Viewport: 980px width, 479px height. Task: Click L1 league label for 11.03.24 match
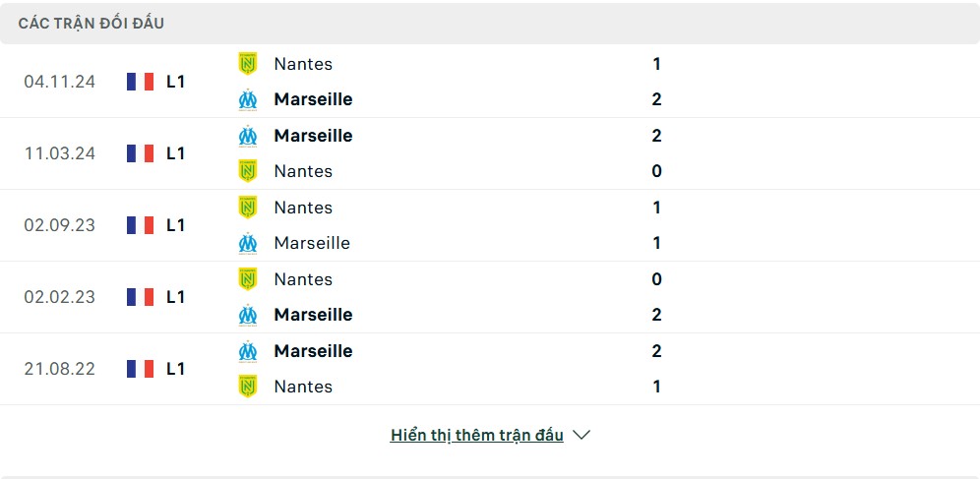pos(175,153)
